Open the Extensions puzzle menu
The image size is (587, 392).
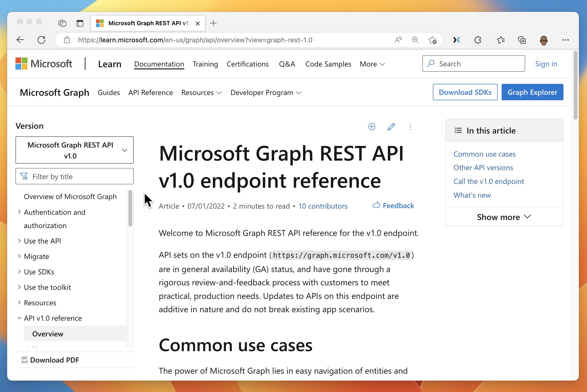coord(478,40)
